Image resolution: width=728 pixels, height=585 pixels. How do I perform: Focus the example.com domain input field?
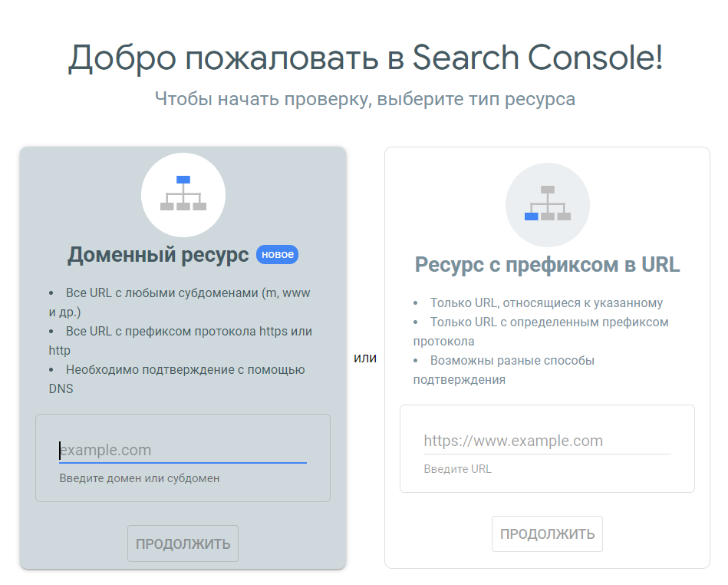[x=183, y=450]
